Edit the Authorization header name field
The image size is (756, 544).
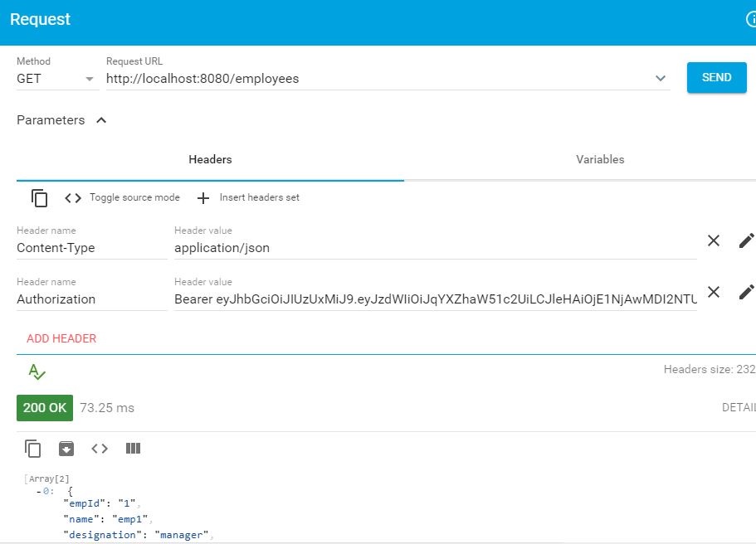tap(91, 299)
